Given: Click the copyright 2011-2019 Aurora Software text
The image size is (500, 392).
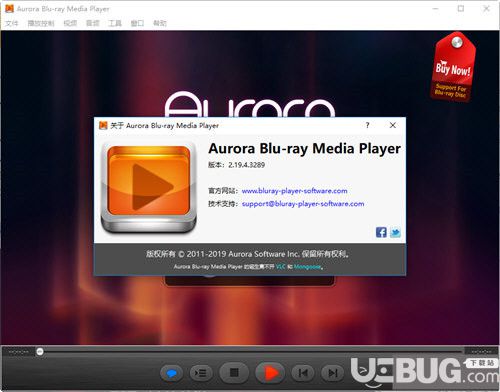Looking at the screenshot, I should [248, 254].
